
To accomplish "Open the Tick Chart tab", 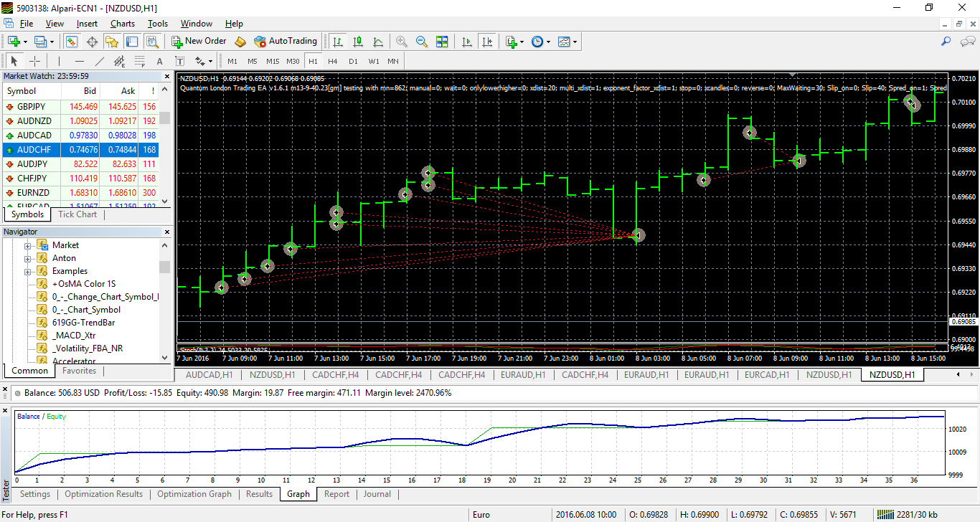I will [x=77, y=214].
